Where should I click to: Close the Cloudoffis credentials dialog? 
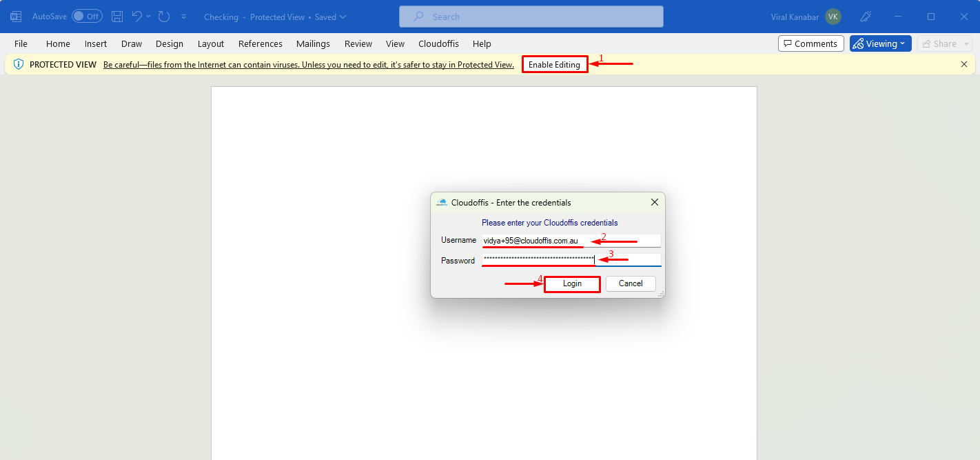[655, 203]
